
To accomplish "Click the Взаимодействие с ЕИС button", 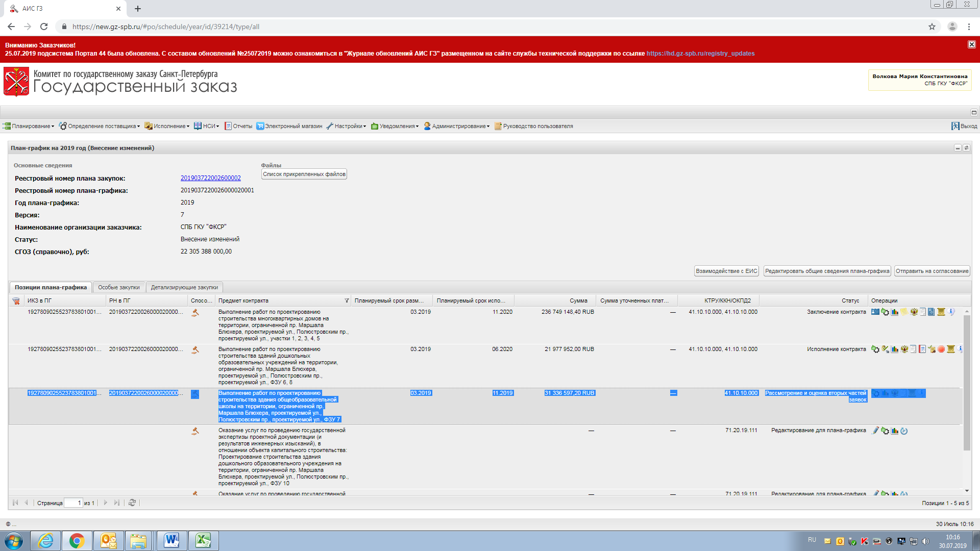I will [726, 271].
